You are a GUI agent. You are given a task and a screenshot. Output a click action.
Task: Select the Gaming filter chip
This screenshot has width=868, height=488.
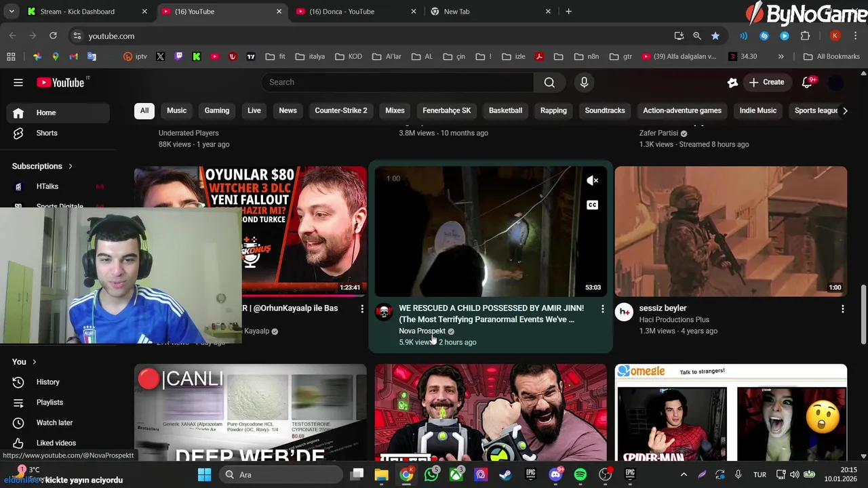click(x=217, y=110)
